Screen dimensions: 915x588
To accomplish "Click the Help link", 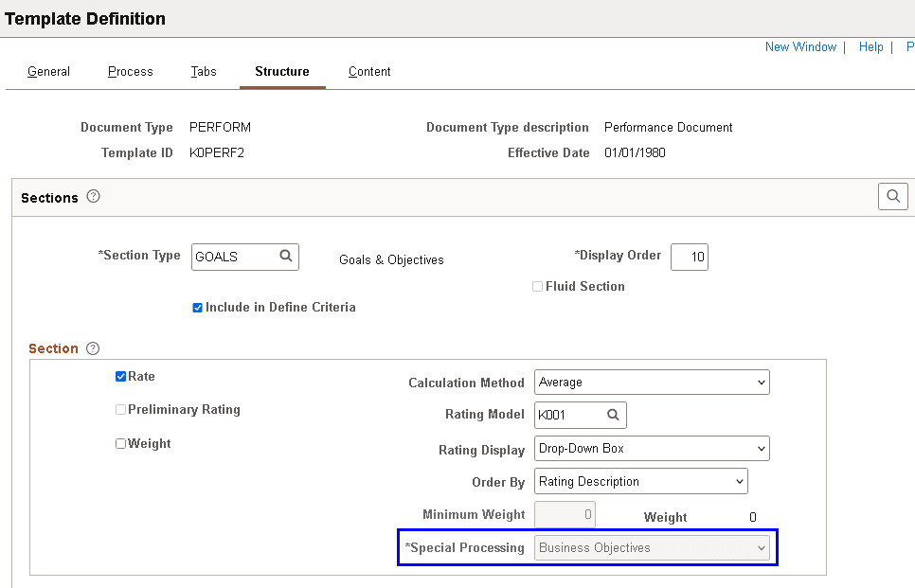I will [x=870, y=46].
